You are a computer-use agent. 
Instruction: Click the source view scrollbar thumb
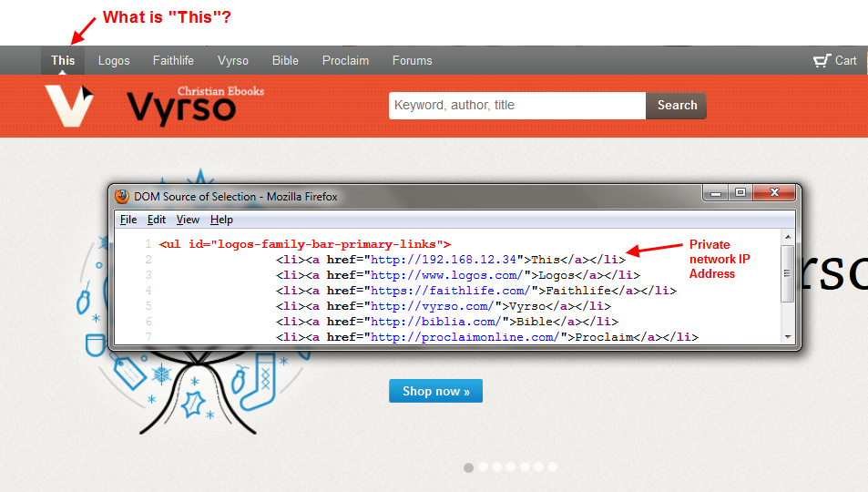(x=788, y=273)
